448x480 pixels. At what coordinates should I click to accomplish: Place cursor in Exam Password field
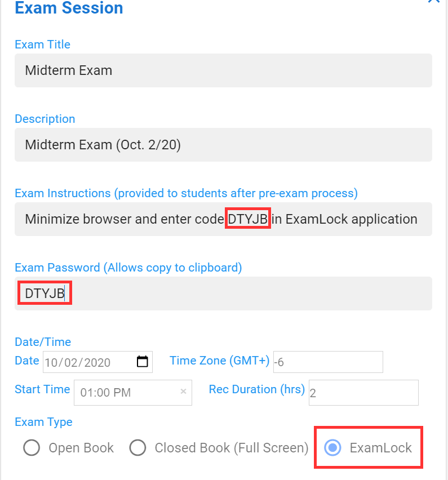click(223, 294)
